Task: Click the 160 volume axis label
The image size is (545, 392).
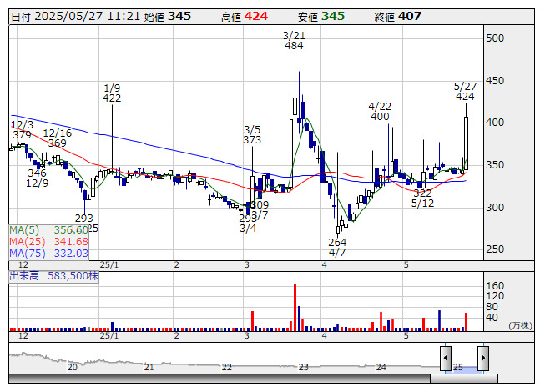Action: tap(495, 286)
